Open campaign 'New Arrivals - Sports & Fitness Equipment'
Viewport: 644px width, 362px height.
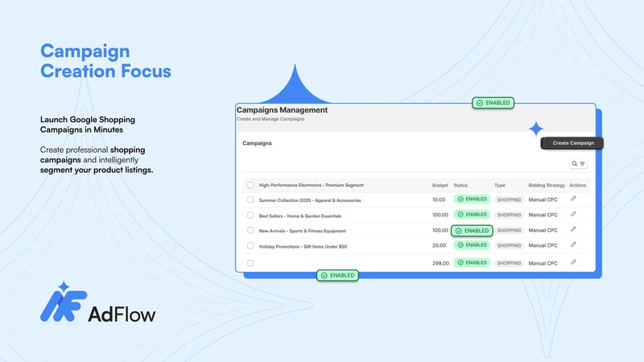click(x=303, y=231)
